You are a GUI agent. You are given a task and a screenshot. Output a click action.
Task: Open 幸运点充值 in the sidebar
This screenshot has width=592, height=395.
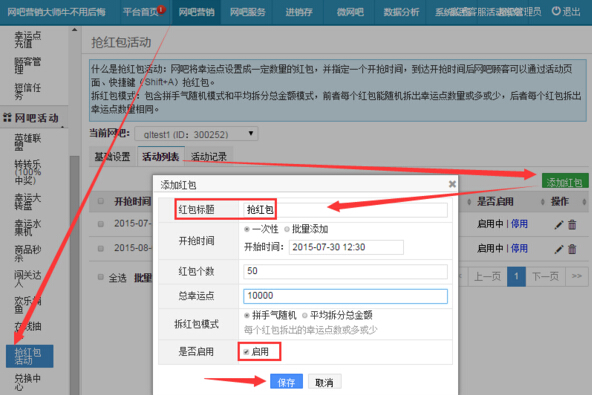(x=28, y=40)
